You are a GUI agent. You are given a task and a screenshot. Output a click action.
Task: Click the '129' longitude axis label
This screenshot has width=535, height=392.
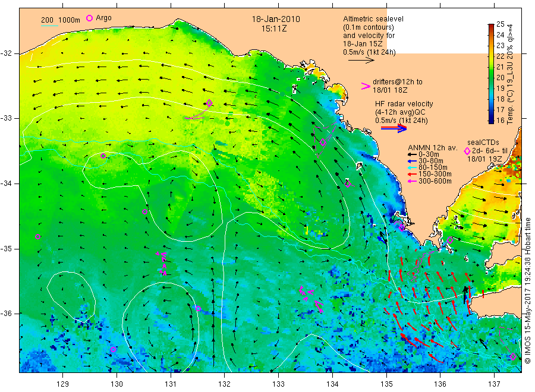pyautogui.click(x=63, y=384)
